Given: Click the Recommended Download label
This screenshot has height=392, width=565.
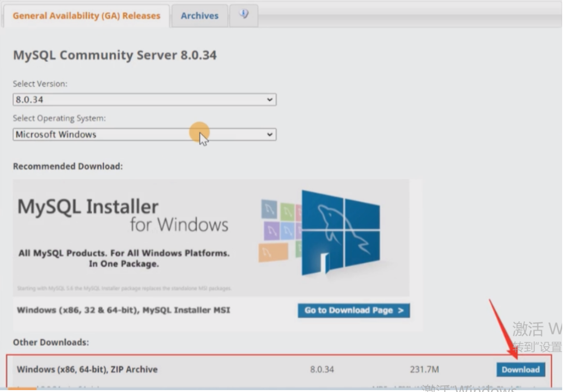Looking at the screenshot, I should tap(68, 166).
